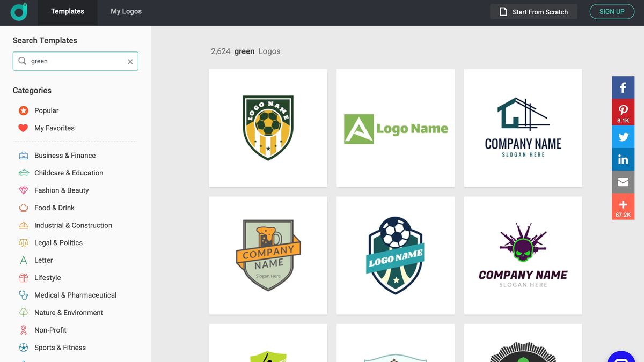This screenshot has height=362, width=644.
Task: Open My Favorites category
Action: pyautogui.click(x=54, y=128)
